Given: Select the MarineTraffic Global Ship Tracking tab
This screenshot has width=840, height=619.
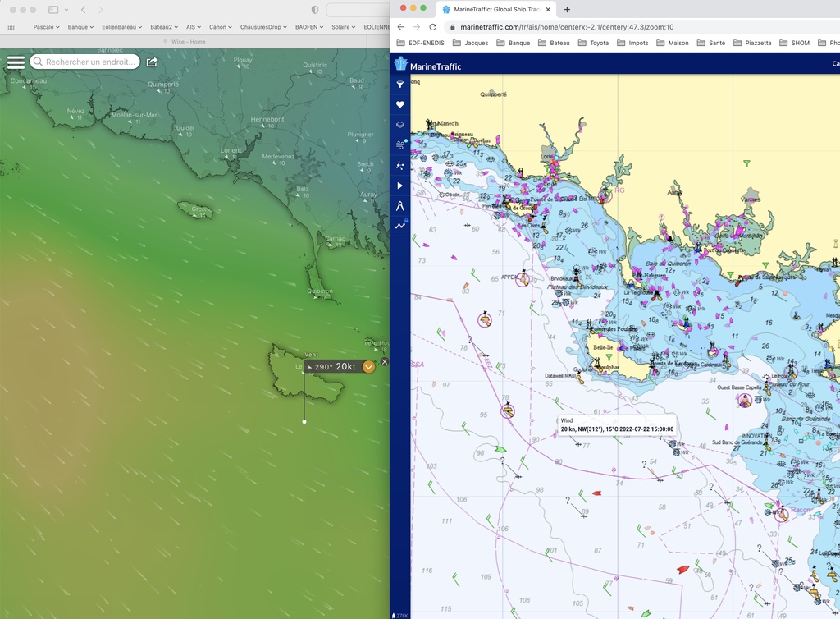Looking at the screenshot, I should tap(496, 10).
